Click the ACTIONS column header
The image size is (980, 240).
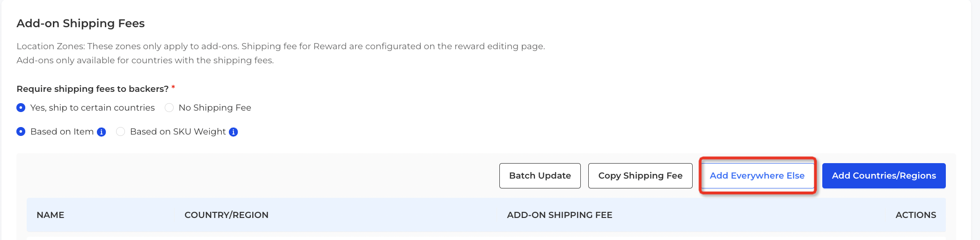(915, 215)
